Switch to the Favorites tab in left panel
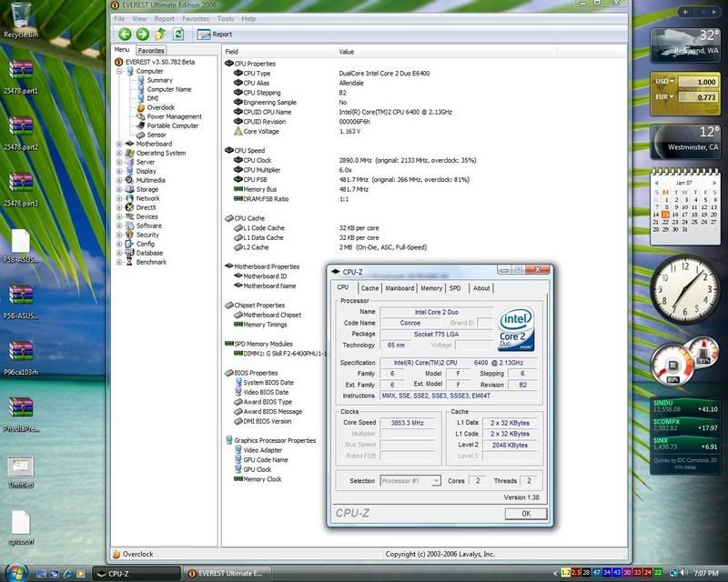Viewport: 728px width, 582px height. (151, 50)
